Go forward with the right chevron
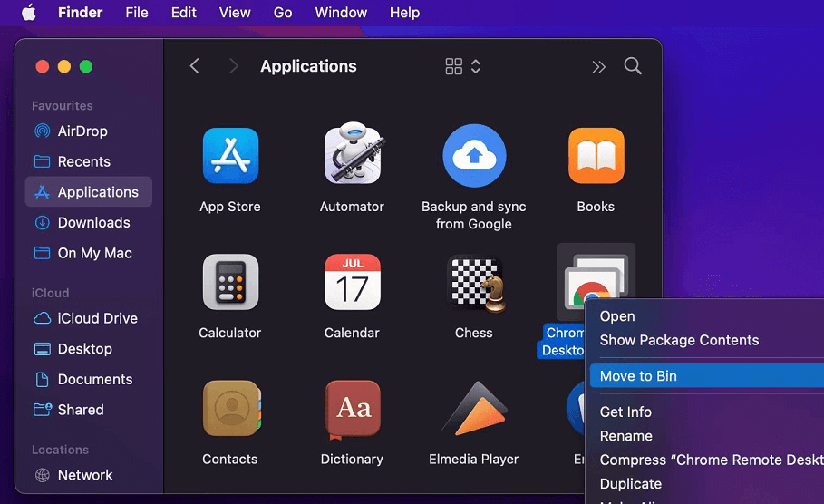Viewport: 824px width, 504px height. click(x=234, y=66)
